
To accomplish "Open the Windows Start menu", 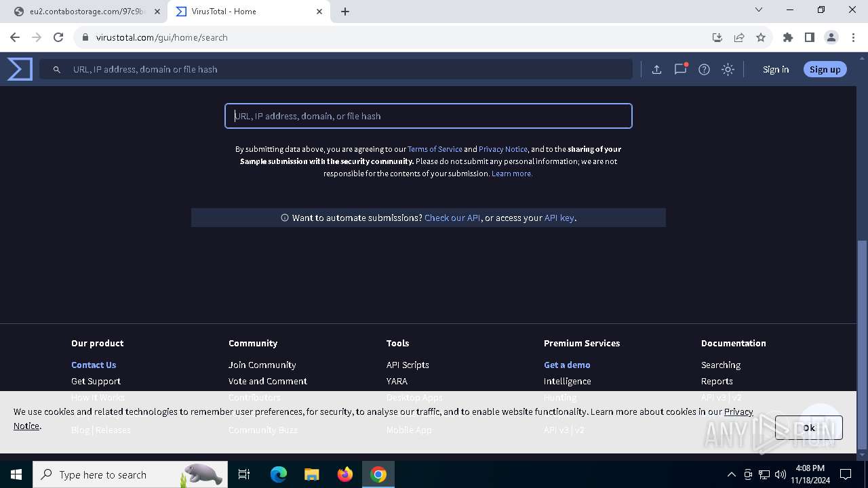I will coord(16,474).
